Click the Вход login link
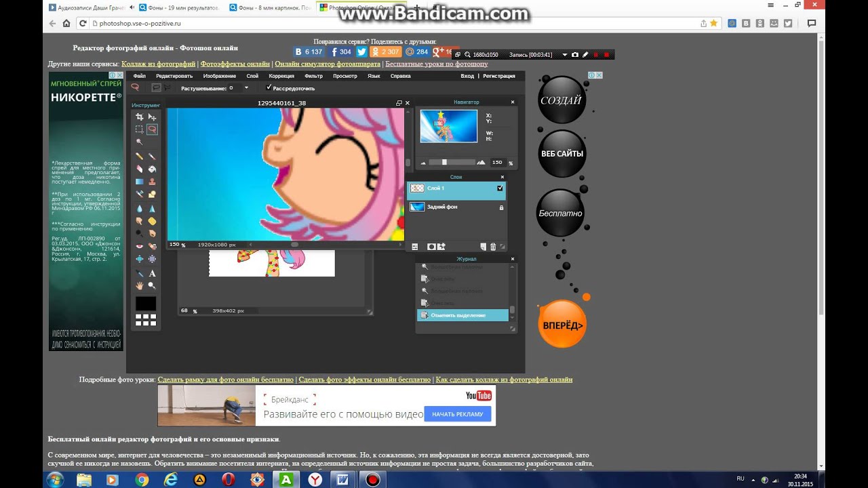868x488 pixels. click(467, 76)
